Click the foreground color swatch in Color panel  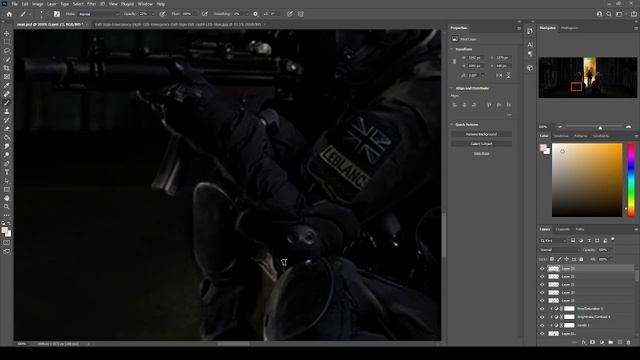(x=543, y=147)
